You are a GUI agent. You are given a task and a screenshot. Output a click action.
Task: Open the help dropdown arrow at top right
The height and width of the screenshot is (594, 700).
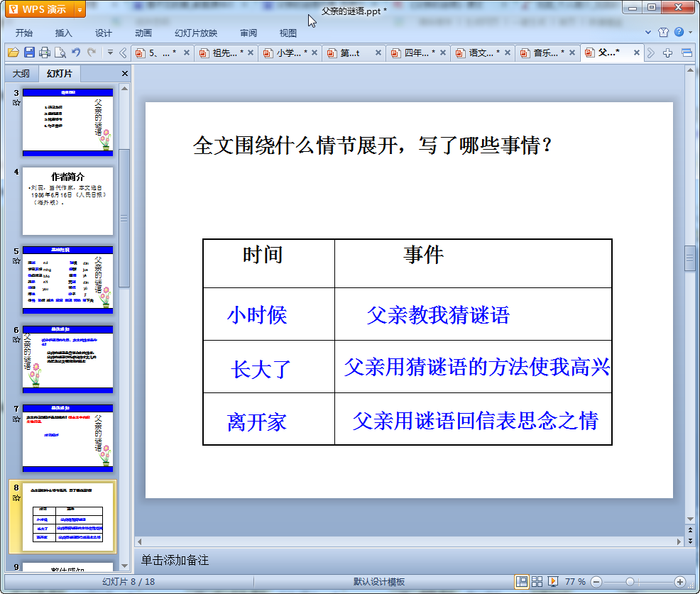click(x=690, y=33)
